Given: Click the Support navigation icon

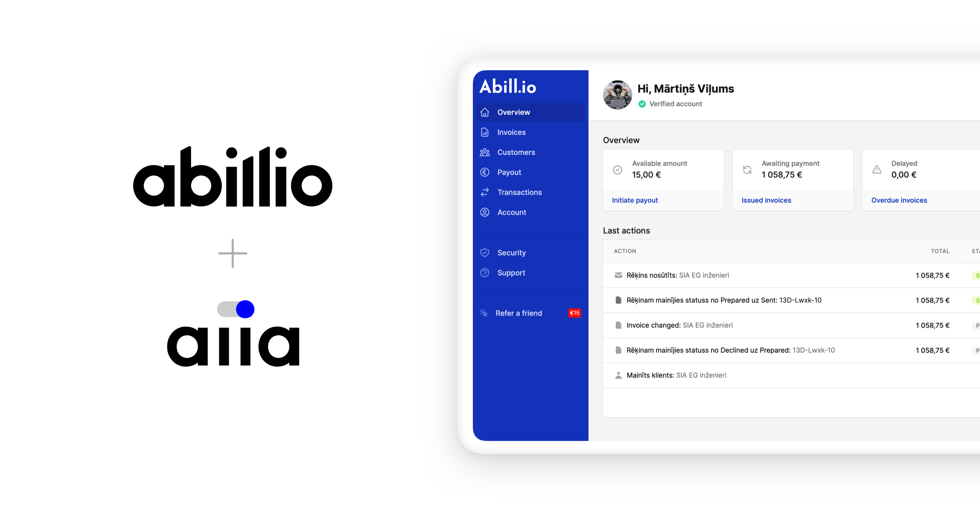Looking at the screenshot, I should [x=487, y=272].
